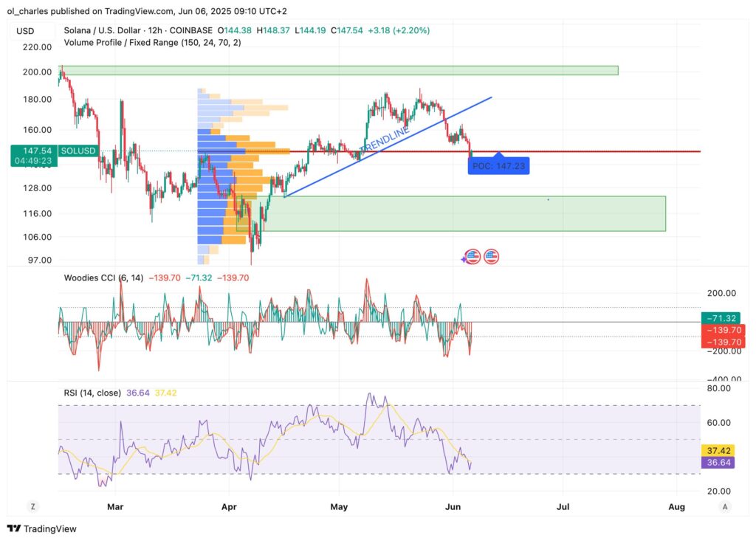Select the blue POC: 147.23 label

click(498, 166)
